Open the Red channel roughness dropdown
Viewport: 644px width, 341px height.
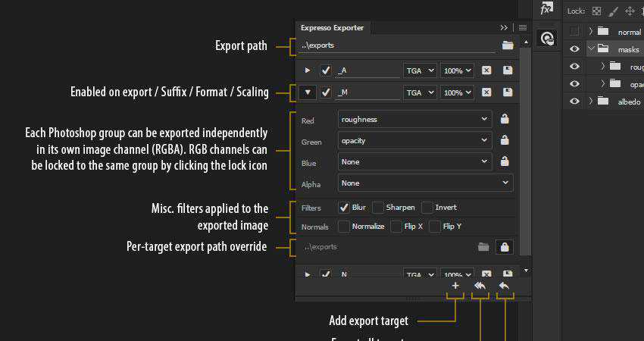(414, 119)
